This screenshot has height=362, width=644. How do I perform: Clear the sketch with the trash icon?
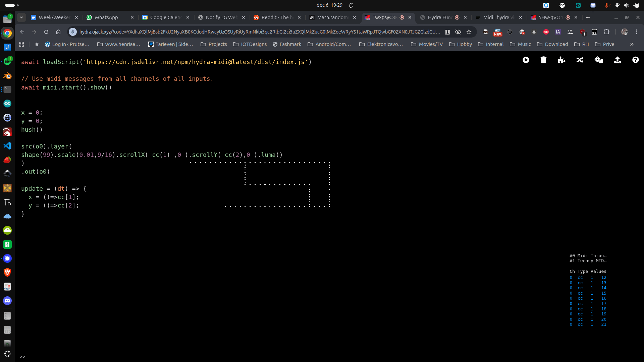[x=543, y=60]
